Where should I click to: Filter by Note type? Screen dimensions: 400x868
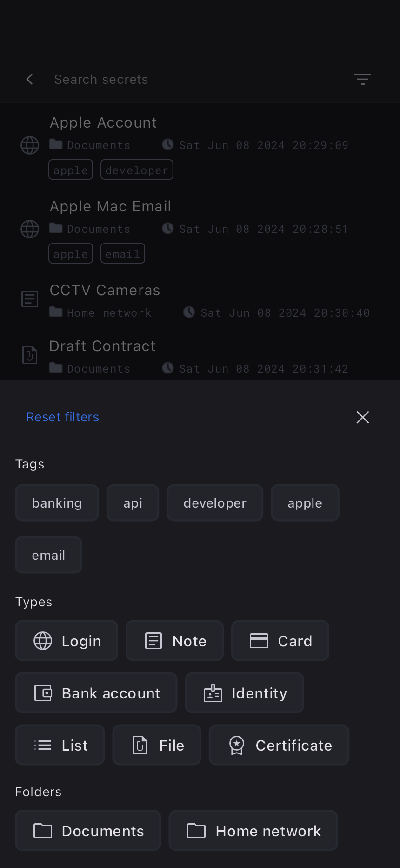click(x=174, y=641)
